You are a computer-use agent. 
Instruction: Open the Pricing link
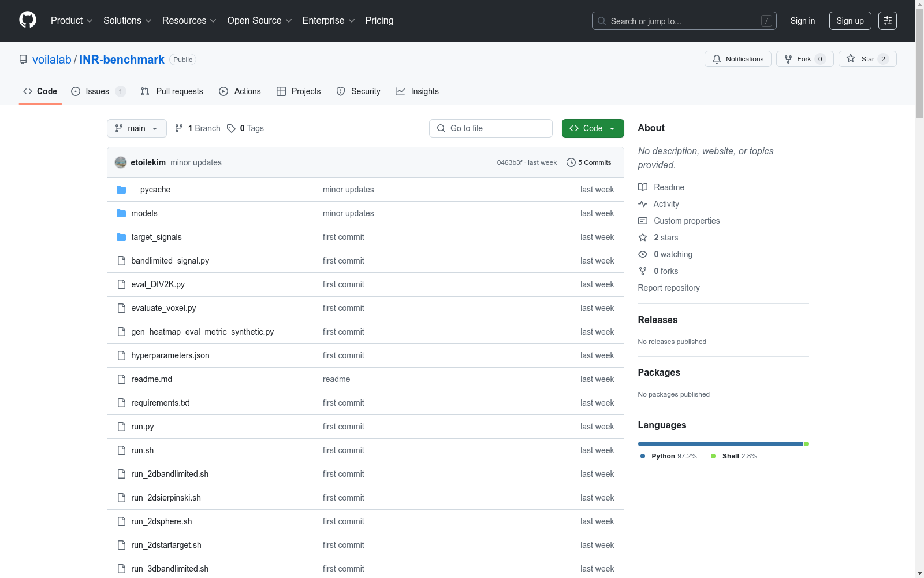pyautogui.click(x=379, y=20)
